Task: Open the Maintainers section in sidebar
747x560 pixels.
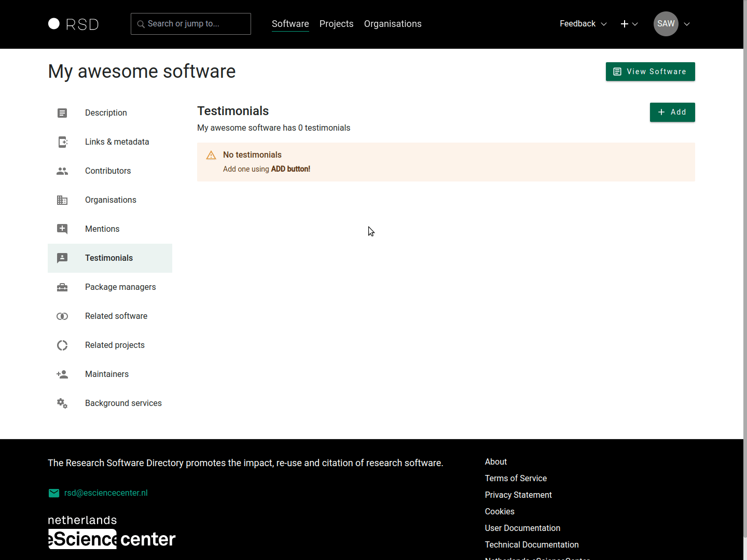Action: (x=107, y=374)
